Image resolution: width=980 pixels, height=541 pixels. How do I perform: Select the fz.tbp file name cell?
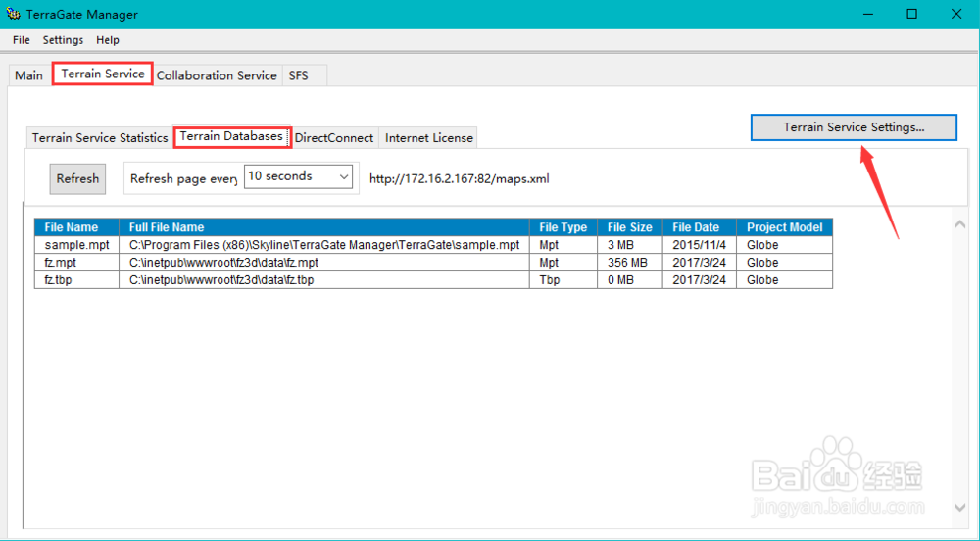76,280
